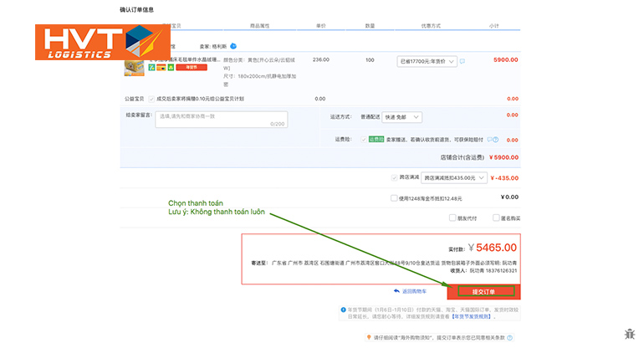Click the chat bubble icon in 运费险 row

click(489, 140)
